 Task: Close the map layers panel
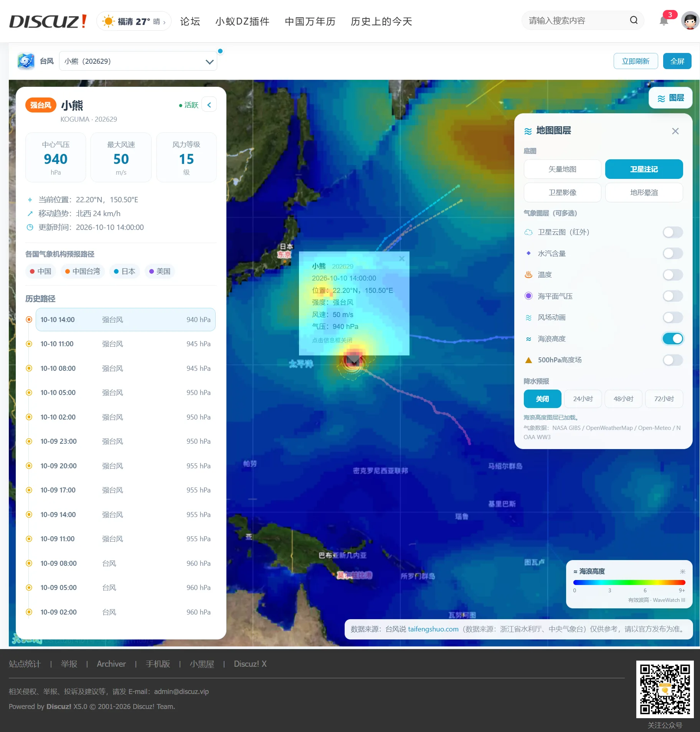(x=675, y=131)
